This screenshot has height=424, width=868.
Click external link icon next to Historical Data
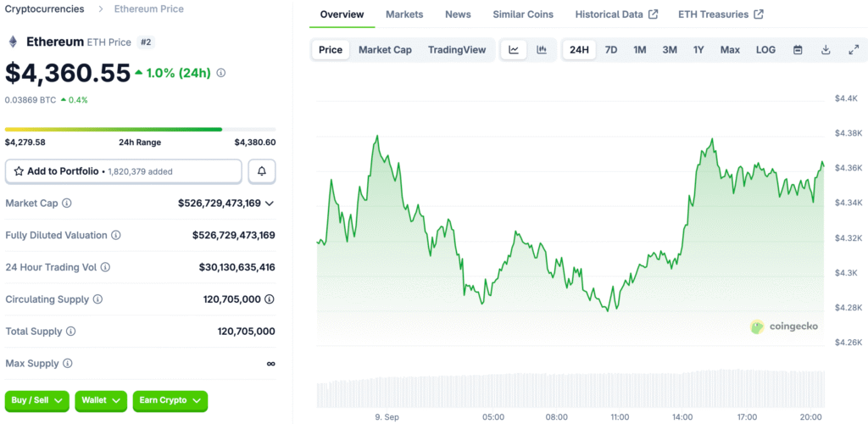pos(654,14)
